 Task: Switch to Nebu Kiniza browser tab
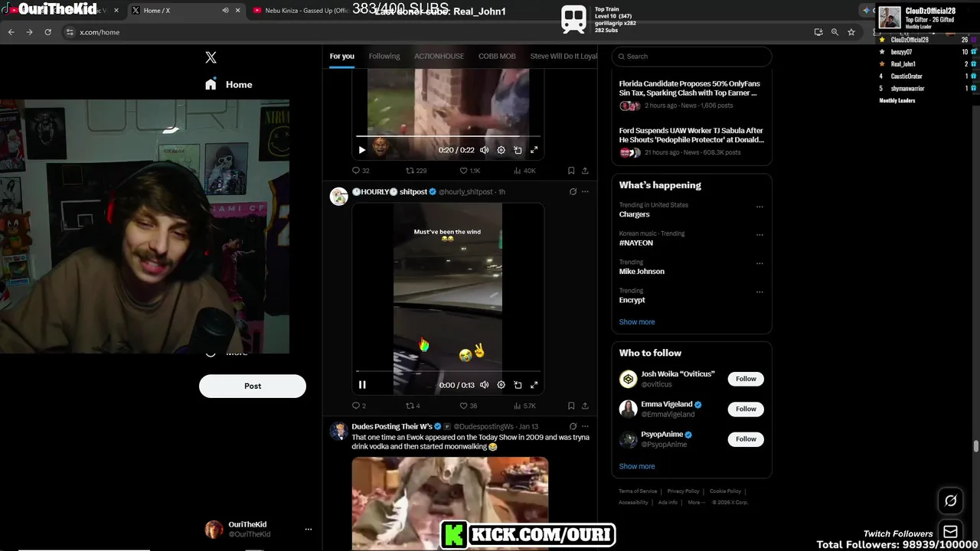(x=306, y=10)
